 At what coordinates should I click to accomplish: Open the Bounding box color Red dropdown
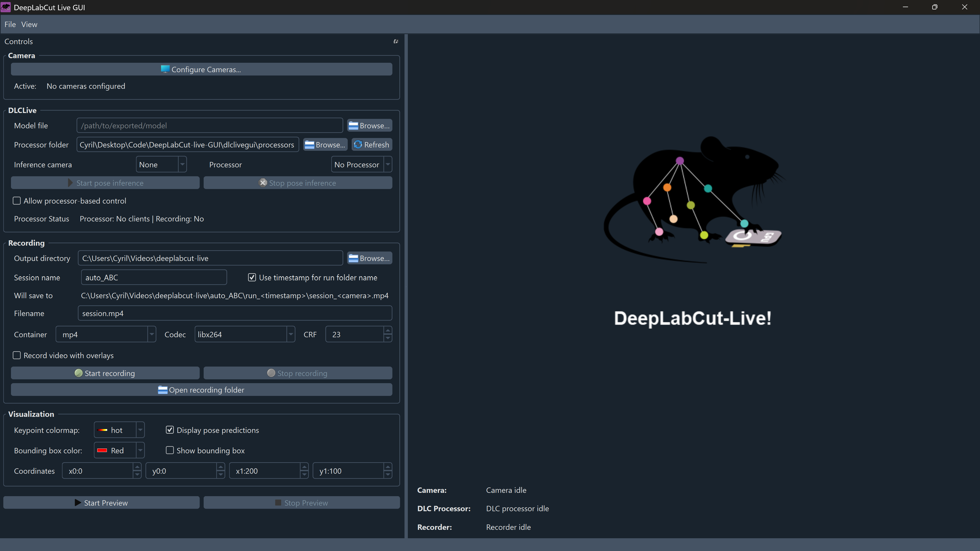click(x=119, y=450)
